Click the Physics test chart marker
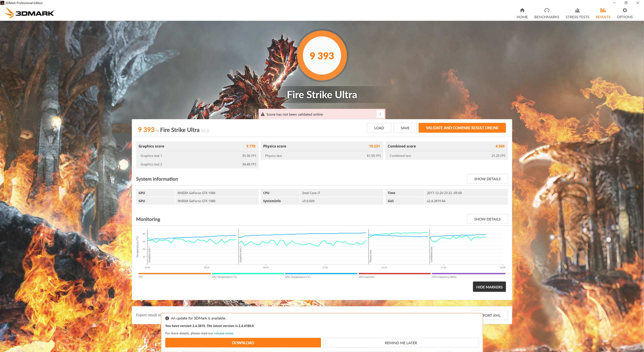644x352 pixels. tap(371, 256)
